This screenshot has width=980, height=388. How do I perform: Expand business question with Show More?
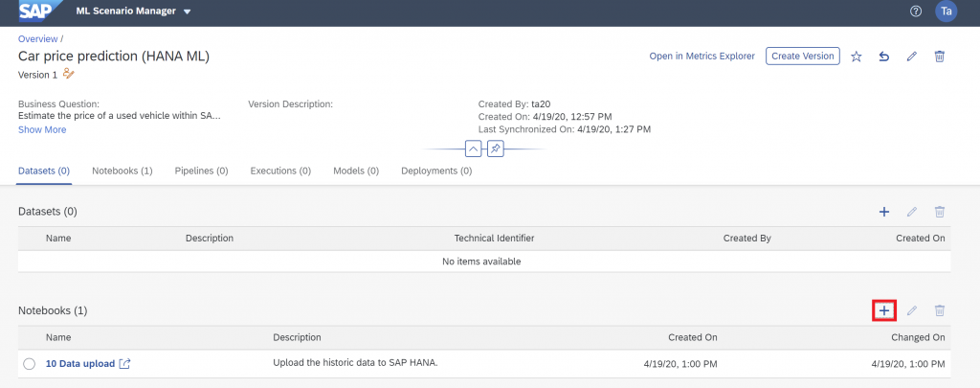42,129
